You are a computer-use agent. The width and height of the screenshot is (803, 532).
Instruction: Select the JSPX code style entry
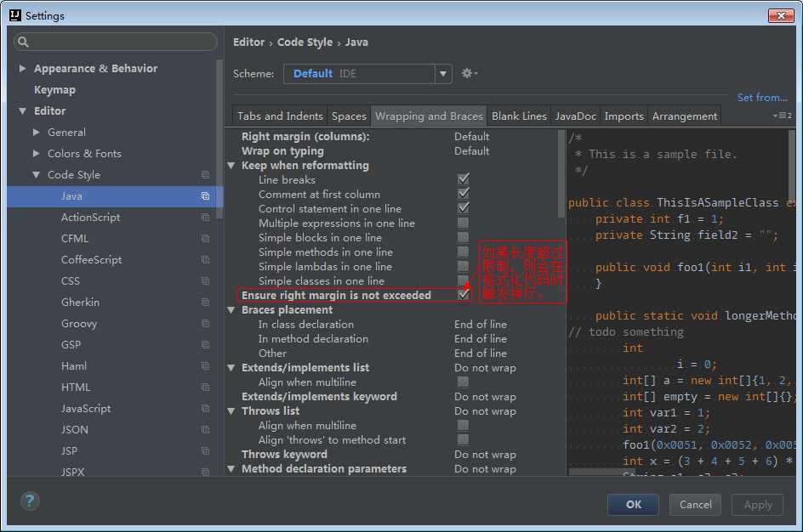72,472
